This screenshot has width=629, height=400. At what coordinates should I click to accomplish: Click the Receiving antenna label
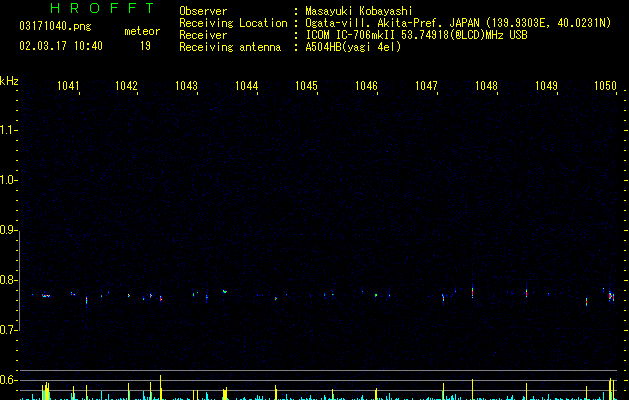coord(230,47)
